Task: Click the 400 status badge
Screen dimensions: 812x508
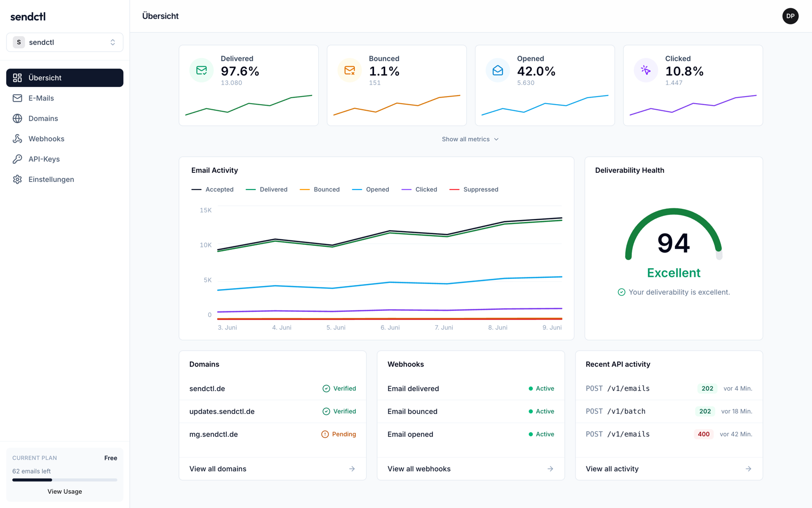Action: click(x=703, y=434)
